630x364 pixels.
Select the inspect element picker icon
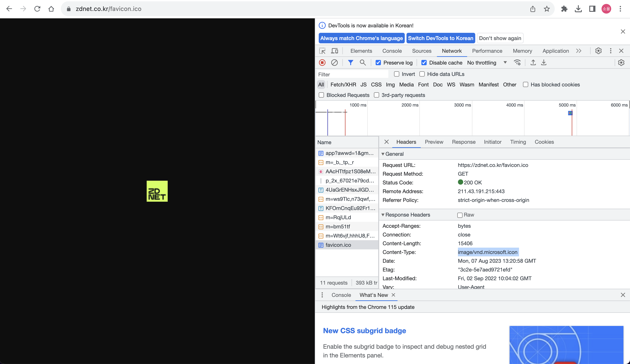coord(322,51)
